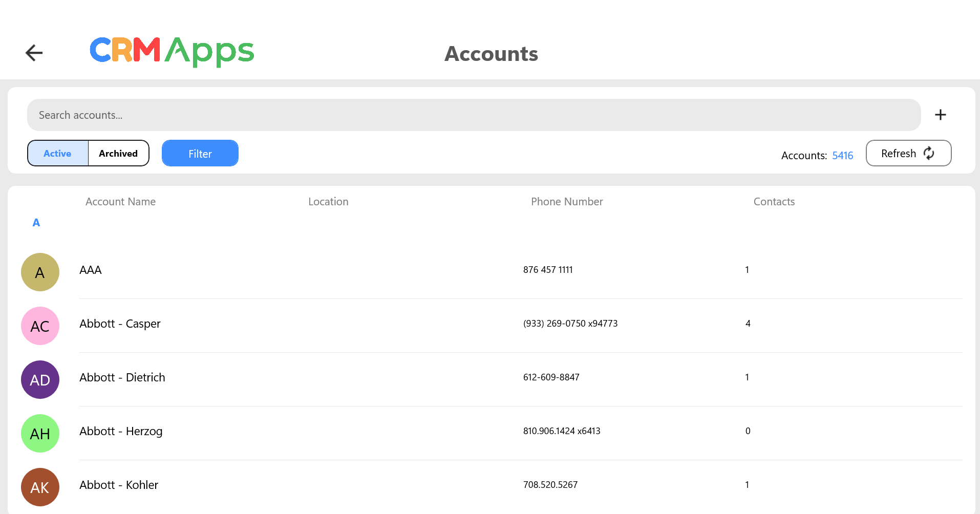980x514 pixels.
Task: Click the plus icon to add account
Action: pos(940,115)
